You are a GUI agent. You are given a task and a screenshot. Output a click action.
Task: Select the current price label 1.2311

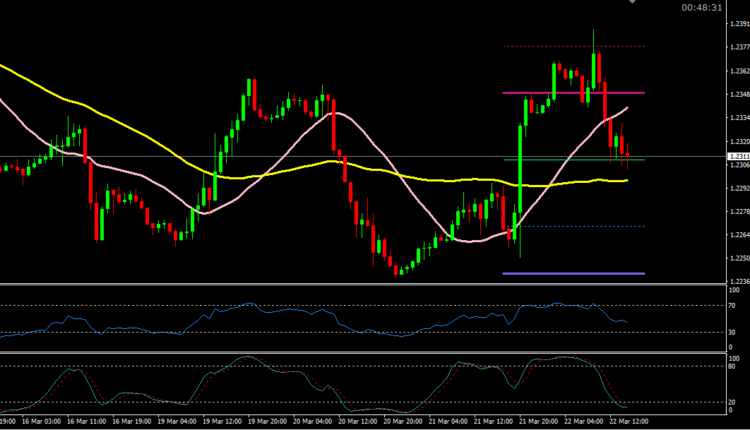(x=738, y=157)
